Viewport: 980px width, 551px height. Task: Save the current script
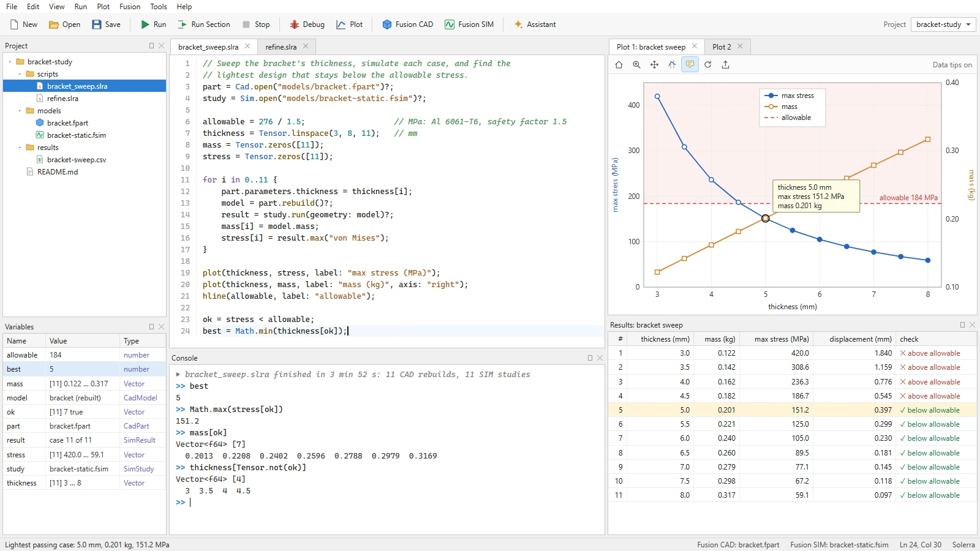tap(107, 24)
